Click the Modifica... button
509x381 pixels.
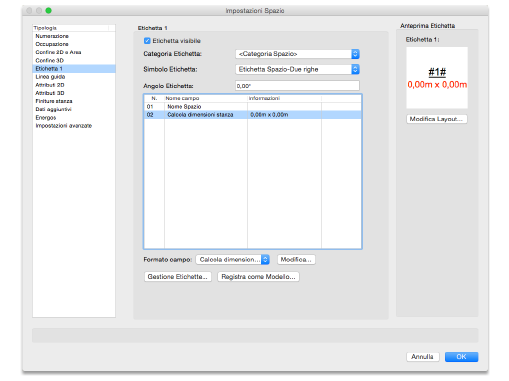pyautogui.click(x=296, y=260)
